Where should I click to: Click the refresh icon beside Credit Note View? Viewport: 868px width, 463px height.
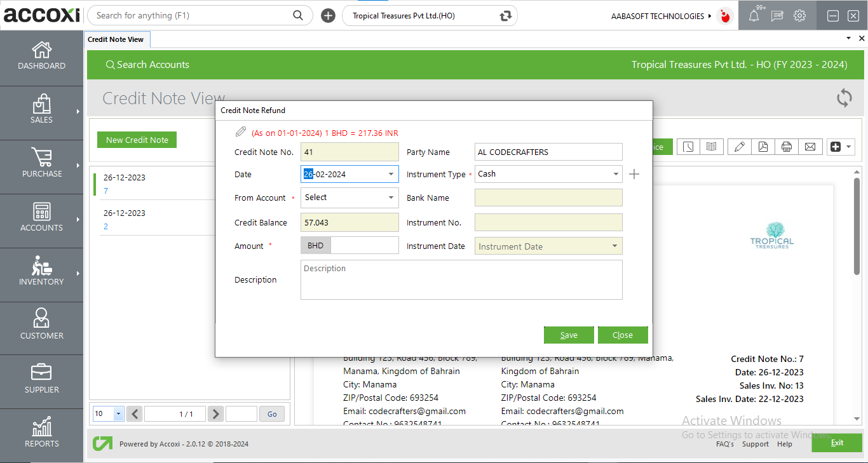pyautogui.click(x=844, y=98)
